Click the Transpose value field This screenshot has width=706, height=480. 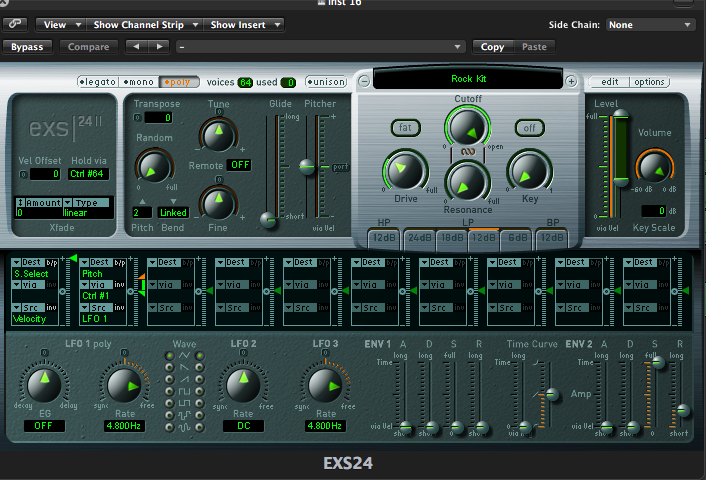coord(158,118)
